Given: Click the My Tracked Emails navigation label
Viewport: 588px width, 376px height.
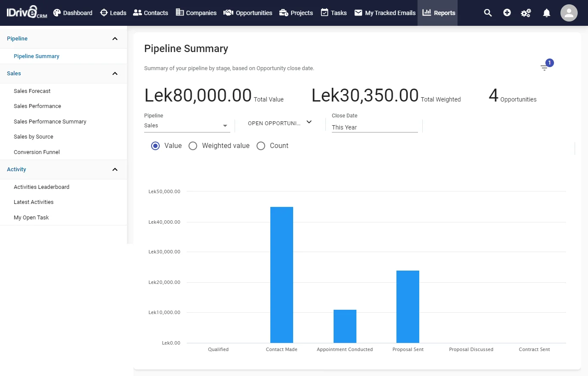Looking at the screenshot, I should click(x=390, y=13).
